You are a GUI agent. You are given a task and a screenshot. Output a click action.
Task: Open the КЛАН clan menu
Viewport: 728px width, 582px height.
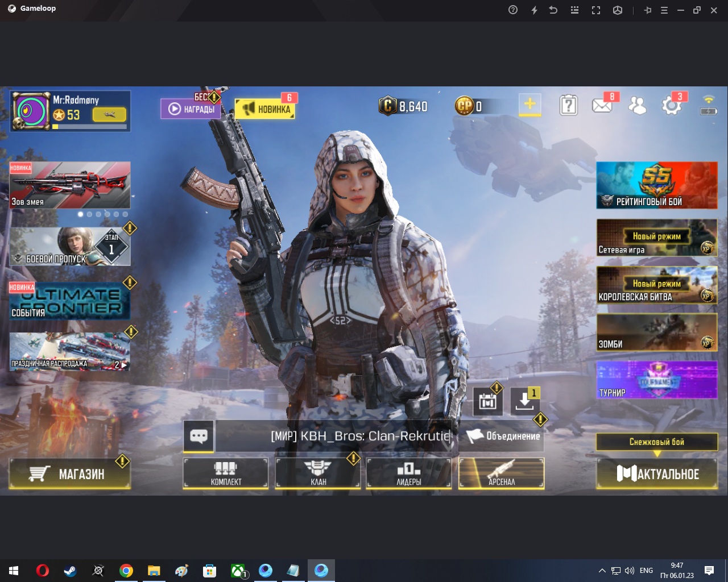click(x=318, y=473)
